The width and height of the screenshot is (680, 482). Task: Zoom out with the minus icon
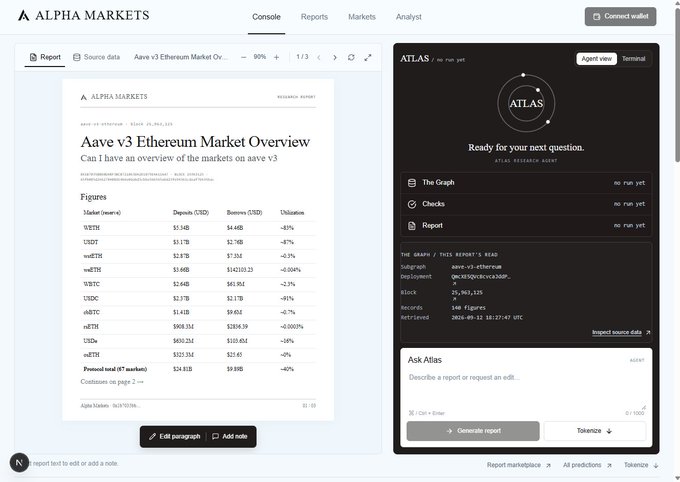click(x=243, y=57)
